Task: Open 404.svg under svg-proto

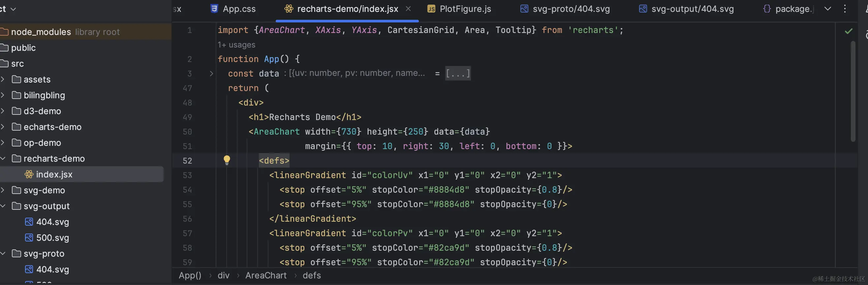Action: click(52, 269)
